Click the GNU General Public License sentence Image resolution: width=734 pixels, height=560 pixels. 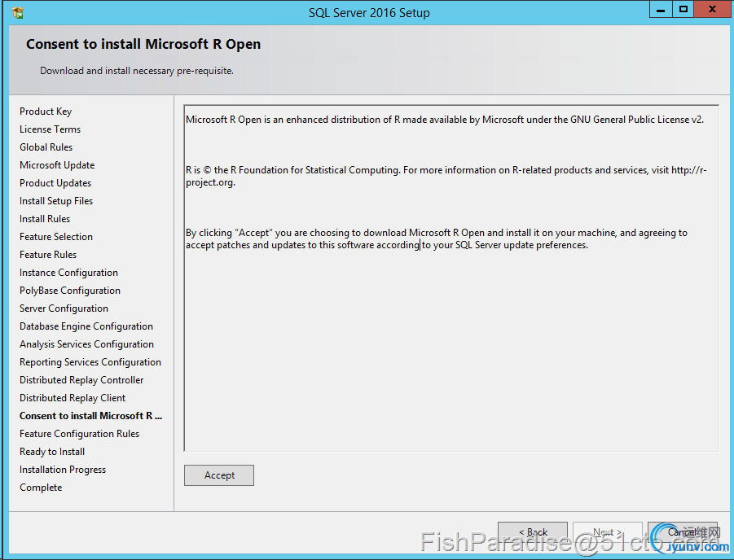pos(445,120)
